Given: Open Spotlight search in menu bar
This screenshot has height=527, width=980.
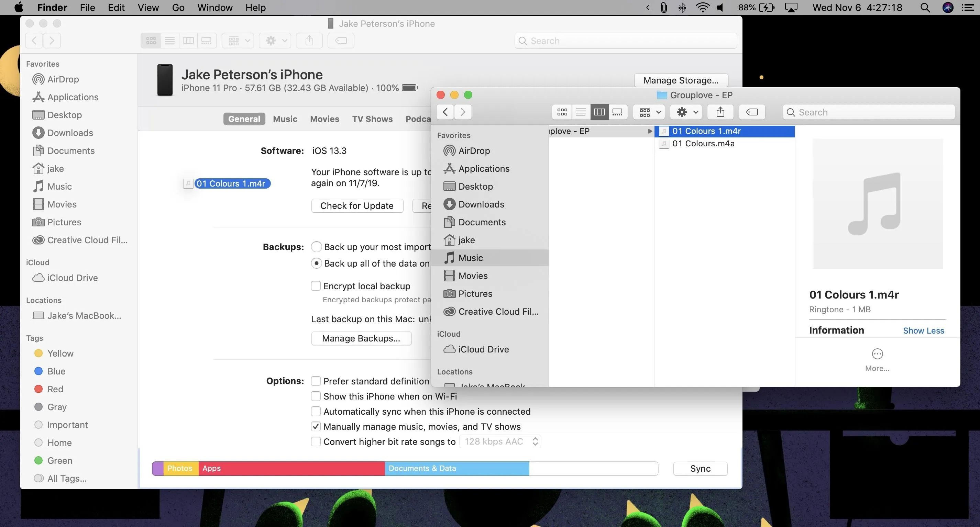Looking at the screenshot, I should coord(925,8).
